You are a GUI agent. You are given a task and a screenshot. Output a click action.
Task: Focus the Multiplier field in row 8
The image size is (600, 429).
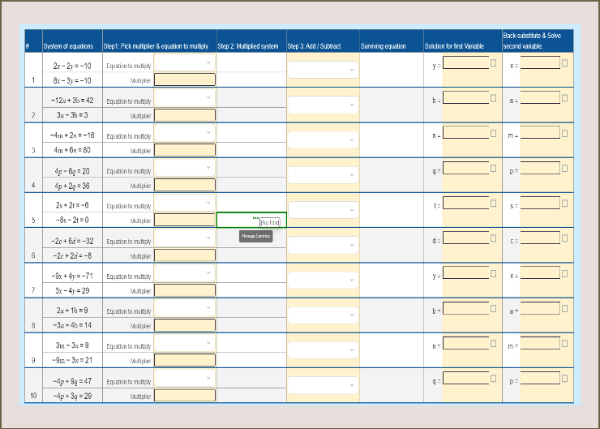coord(185,325)
